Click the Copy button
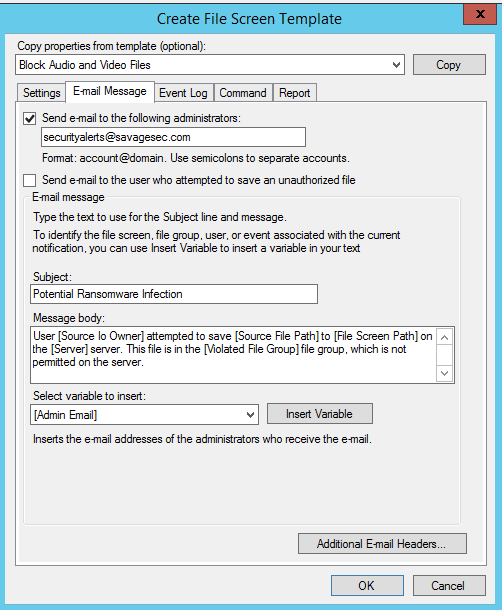502x610 pixels. tap(449, 65)
